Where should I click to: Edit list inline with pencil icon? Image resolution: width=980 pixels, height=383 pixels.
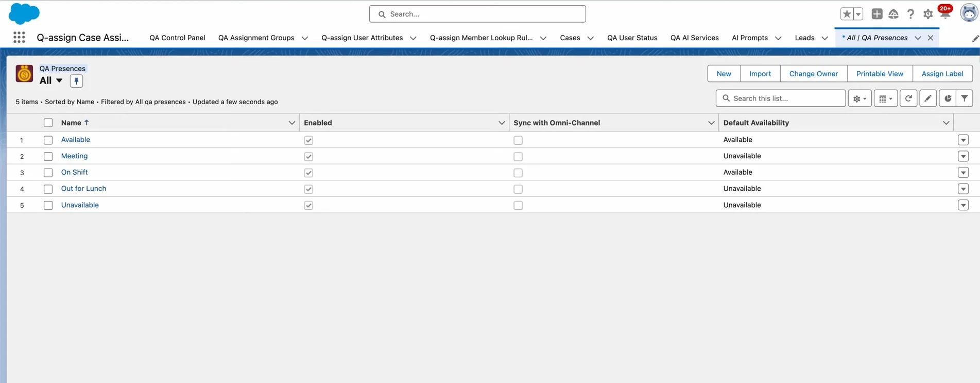(x=928, y=98)
